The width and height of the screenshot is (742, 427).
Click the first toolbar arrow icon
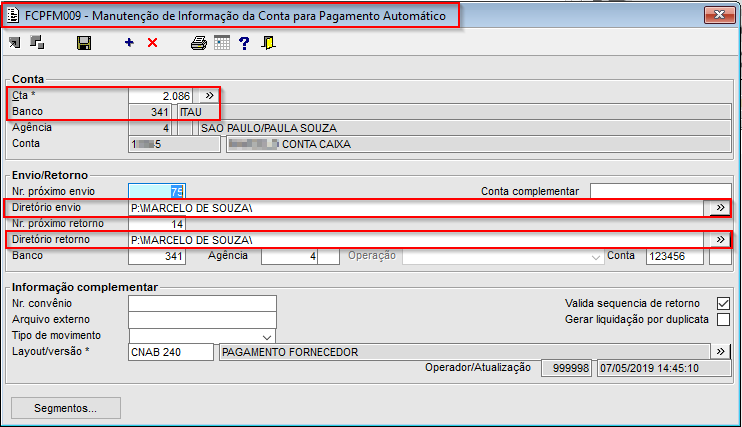[x=15, y=43]
